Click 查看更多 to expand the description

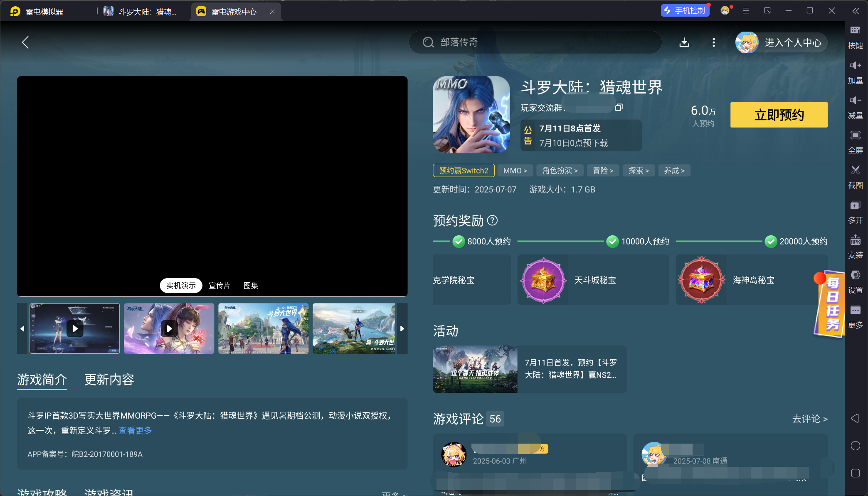pos(136,431)
